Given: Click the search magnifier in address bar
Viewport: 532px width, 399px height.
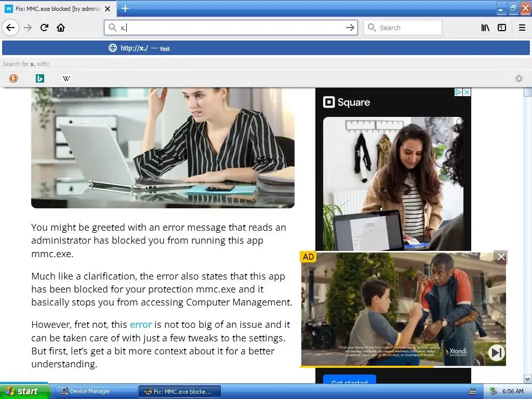Looking at the screenshot, I should coord(112,28).
